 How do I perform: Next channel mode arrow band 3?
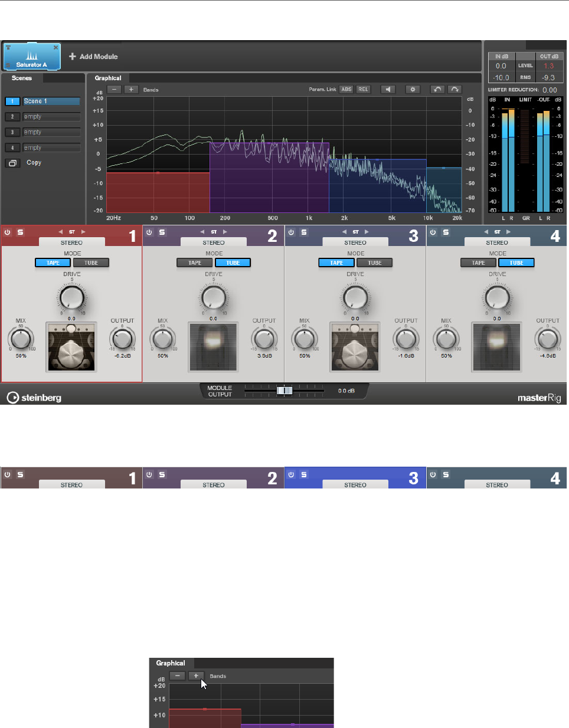click(x=367, y=232)
